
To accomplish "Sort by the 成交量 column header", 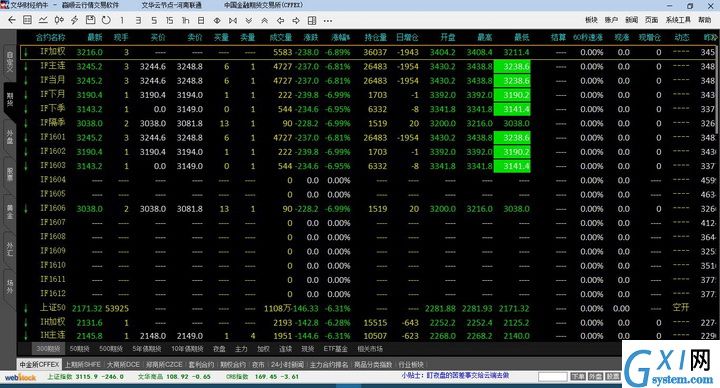I will pos(281,37).
